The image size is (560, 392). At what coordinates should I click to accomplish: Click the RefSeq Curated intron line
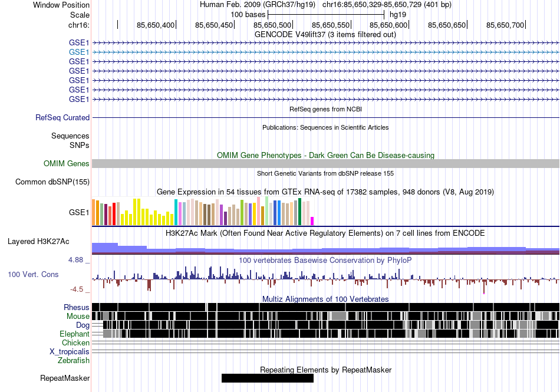tap(326, 117)
